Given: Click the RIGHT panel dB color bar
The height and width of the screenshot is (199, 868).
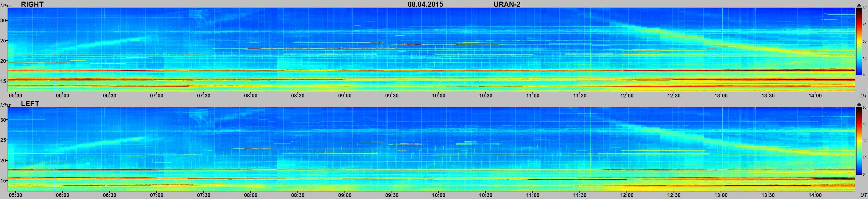Looking at the screenshot, I should point(859,41).
